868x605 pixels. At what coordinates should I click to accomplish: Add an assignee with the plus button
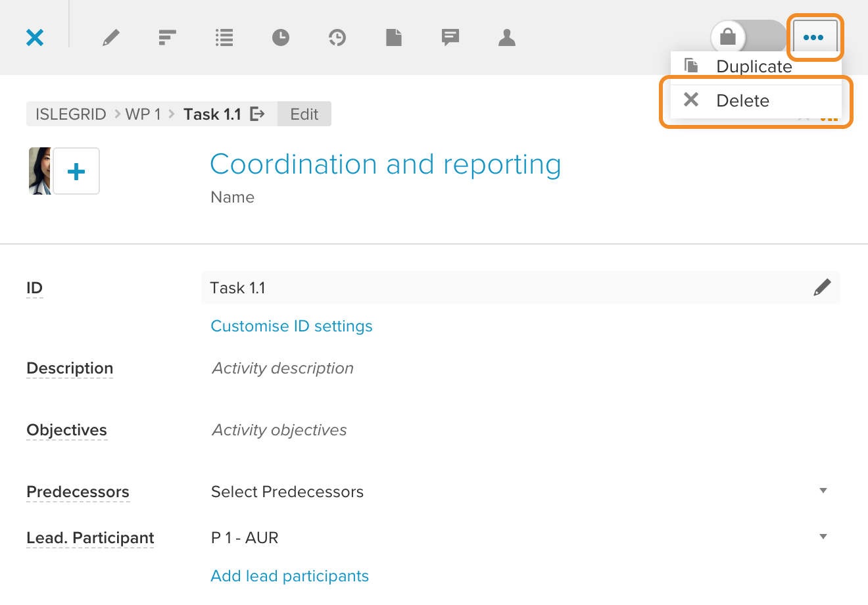click(76, 171)
